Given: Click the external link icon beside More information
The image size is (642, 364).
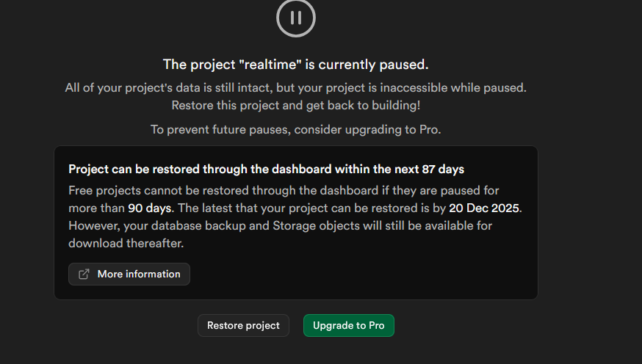Looking at the screenshot, I should pos(84,274).
